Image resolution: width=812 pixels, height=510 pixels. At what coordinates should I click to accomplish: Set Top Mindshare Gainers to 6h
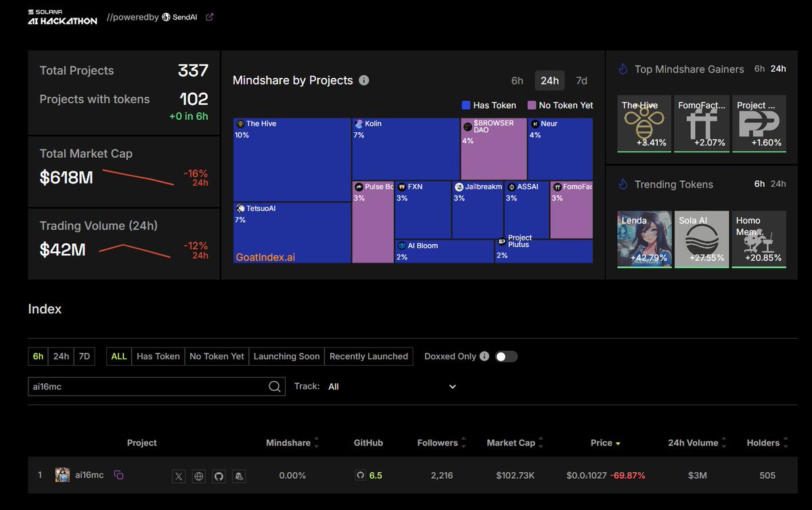click(759, 68)
